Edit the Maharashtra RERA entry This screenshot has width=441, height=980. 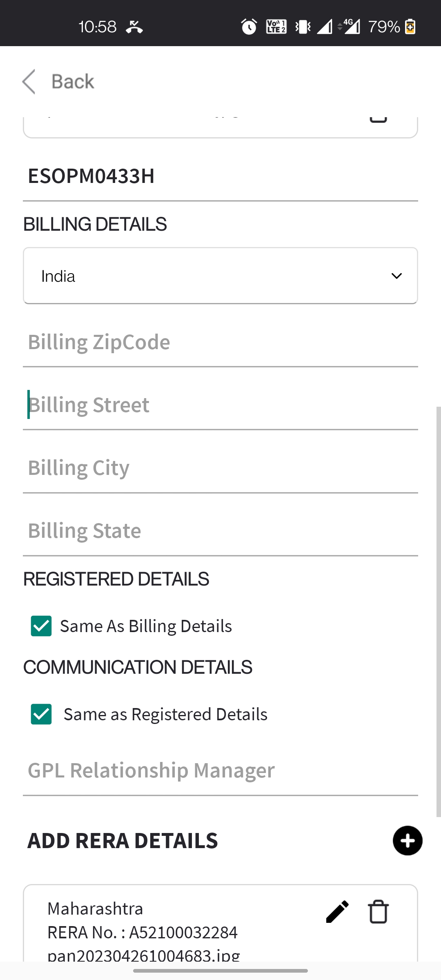click(x=337, y=912)
